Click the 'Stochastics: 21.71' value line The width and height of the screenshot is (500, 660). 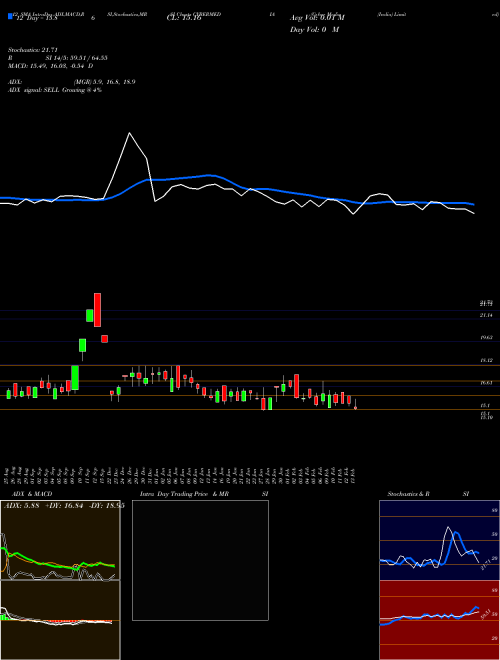click(x=32, y=50)
